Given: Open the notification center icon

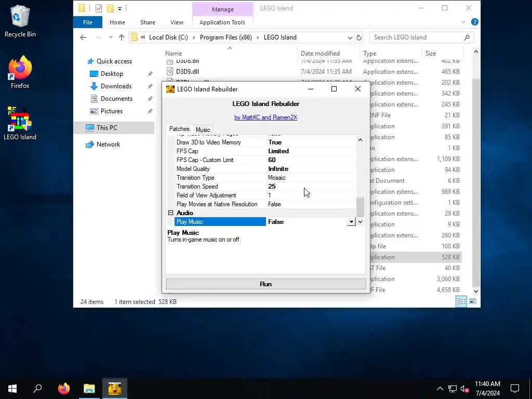Looking at the screenshot, I should pos(515,389).
